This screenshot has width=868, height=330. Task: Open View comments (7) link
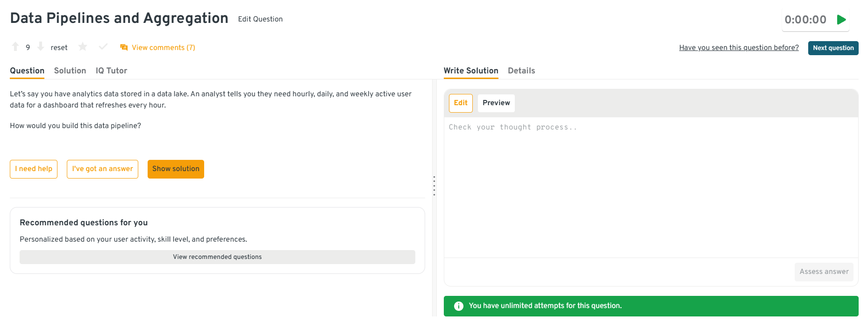click(163, 48)
